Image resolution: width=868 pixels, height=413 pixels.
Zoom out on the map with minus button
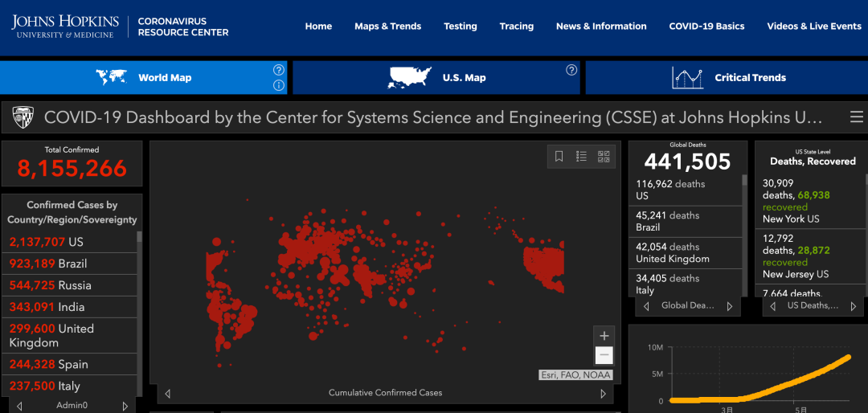(604, 355)
